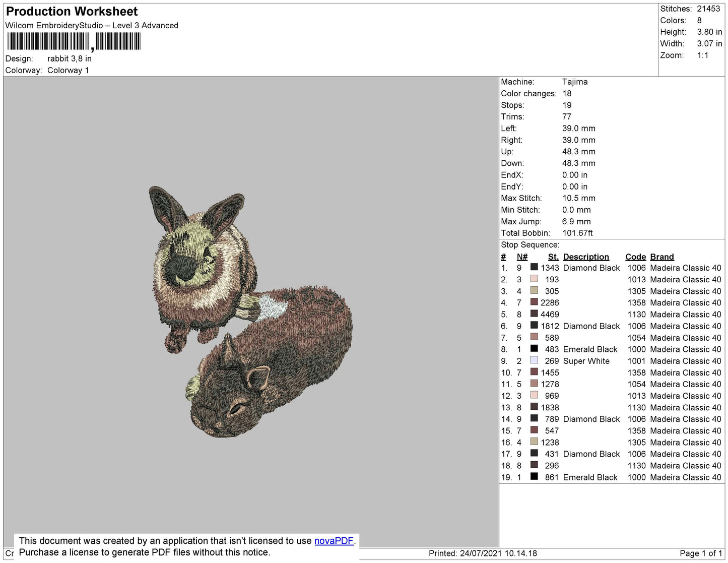Select the design name 'rabbit 3,8 in'

(x=70, y=58)
